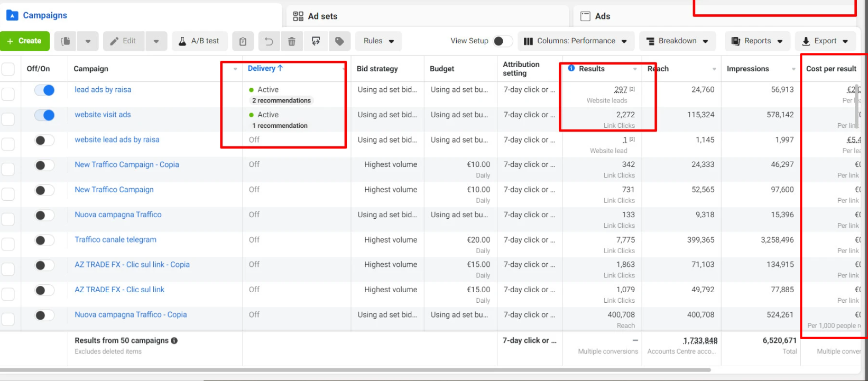
Task: Click the horizontal scrollbar at table bottom
Action: 370,370
